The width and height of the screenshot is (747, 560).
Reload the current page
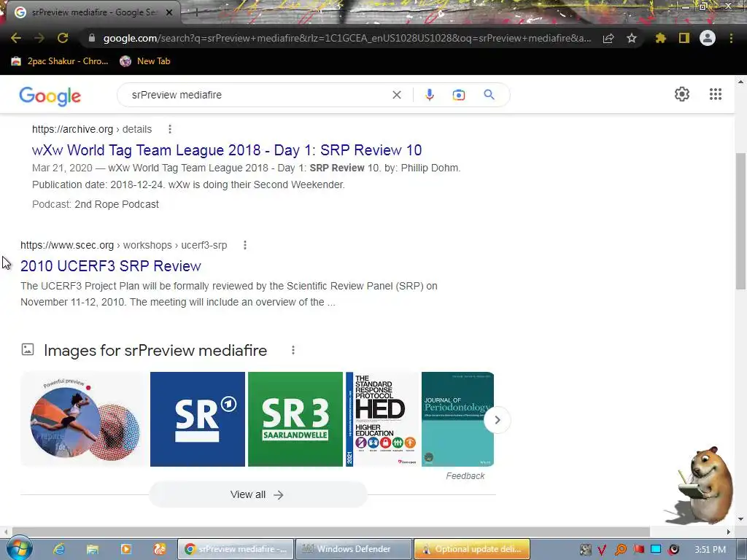63,38
